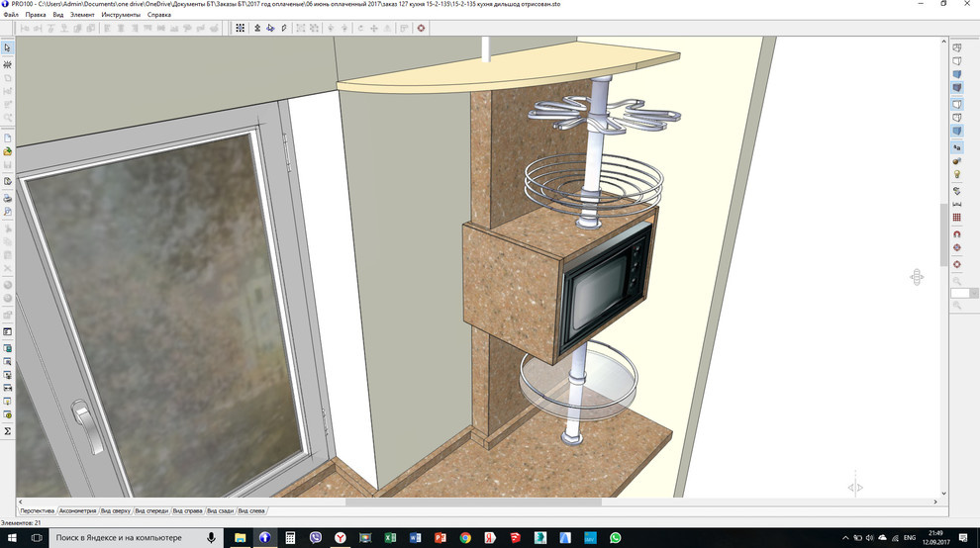Open the Файл menu

(x=11, y=15)
